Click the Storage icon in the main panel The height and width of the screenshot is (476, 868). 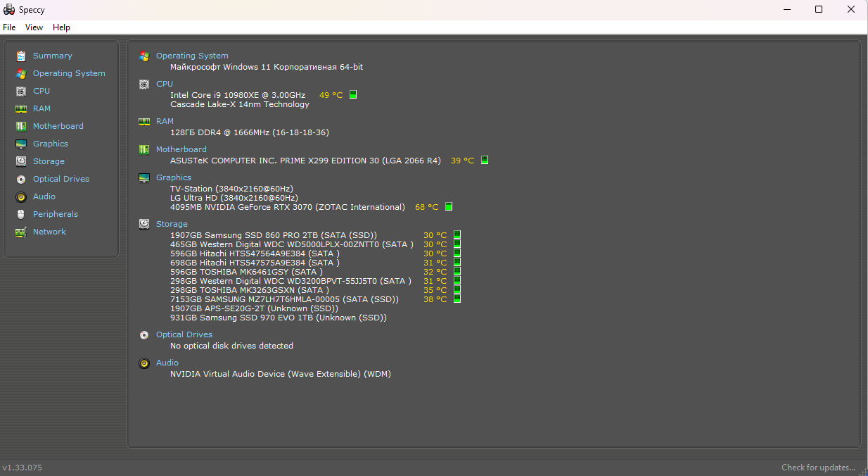(144, 224)
